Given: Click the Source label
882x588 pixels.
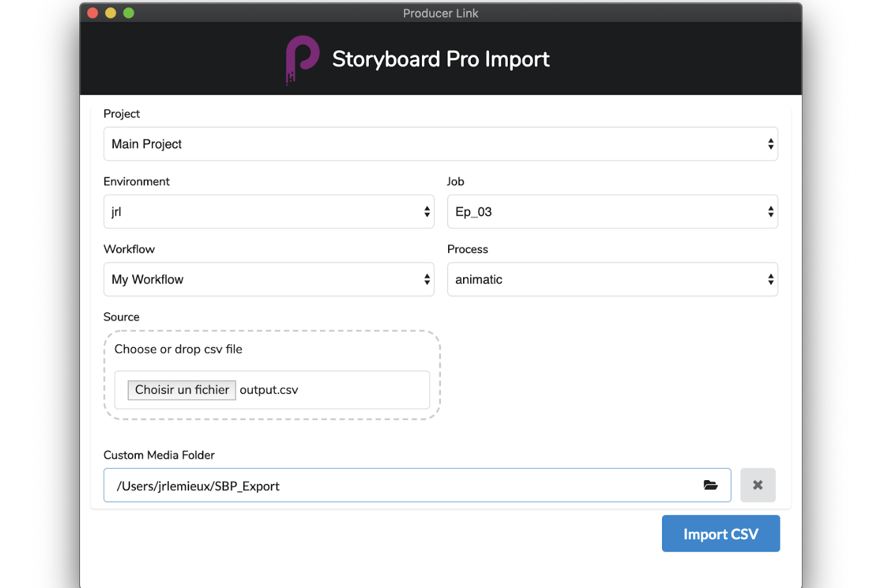Looking at the screenshot, I should [x=122, y=317].
